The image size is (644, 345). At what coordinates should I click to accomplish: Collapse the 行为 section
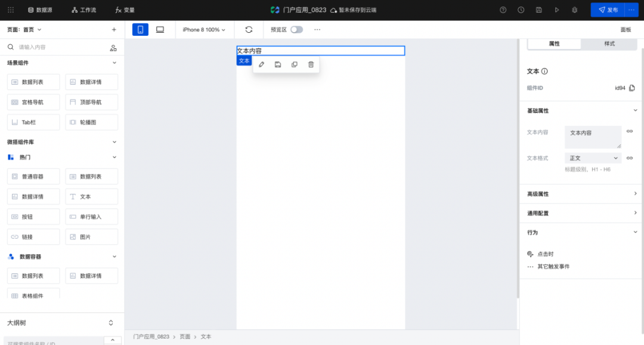[x=635, y=232]
